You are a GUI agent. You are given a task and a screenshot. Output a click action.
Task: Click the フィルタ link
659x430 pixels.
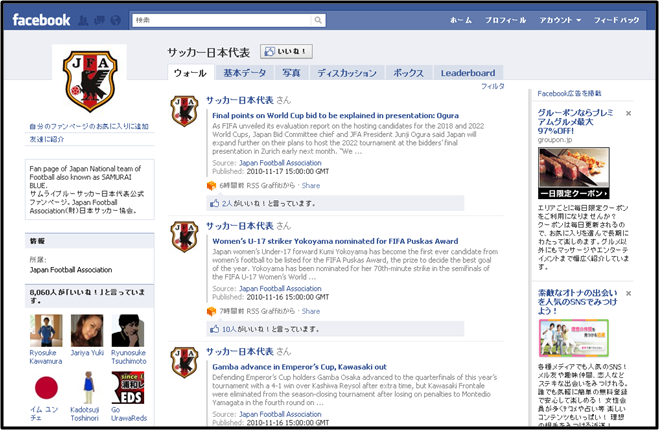tap(493, 86)
